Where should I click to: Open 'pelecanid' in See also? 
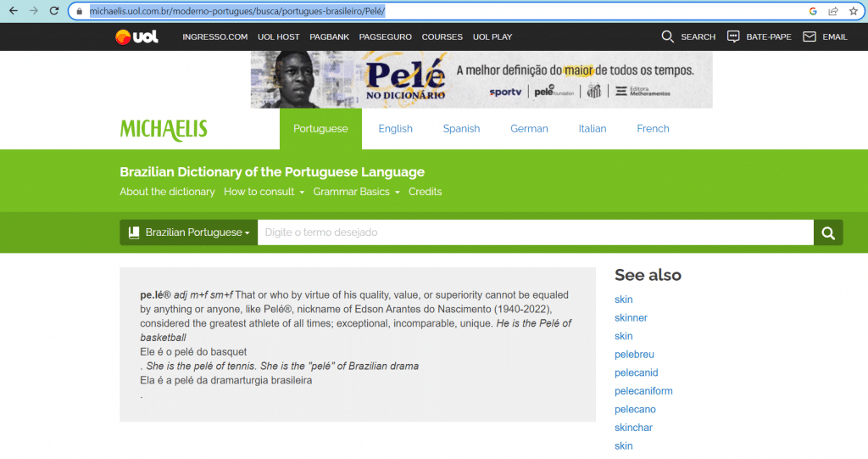coord(636,373)
